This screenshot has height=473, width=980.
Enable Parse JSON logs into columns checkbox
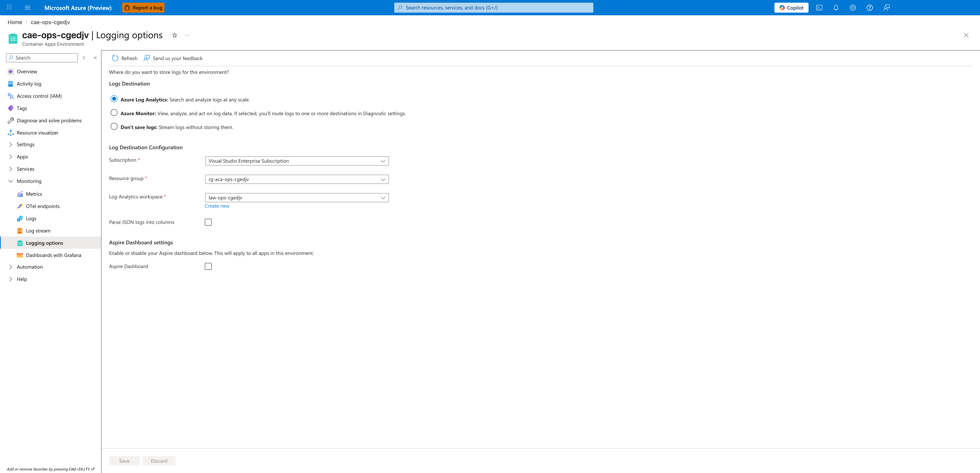coord(208,222)
